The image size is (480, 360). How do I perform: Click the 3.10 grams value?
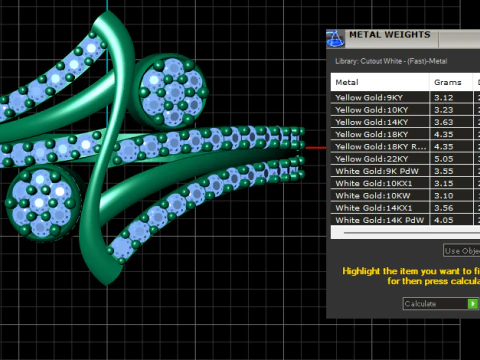[444, 196]
